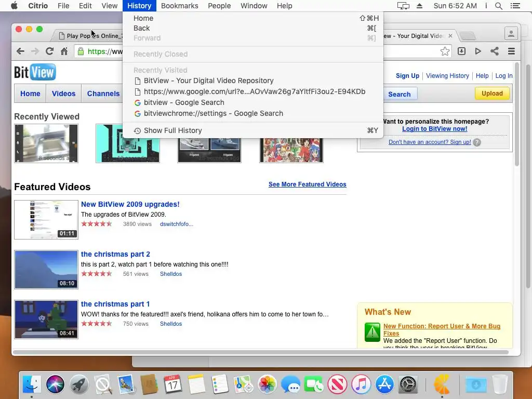Open Citrio hamburger menu

[511, 51]
